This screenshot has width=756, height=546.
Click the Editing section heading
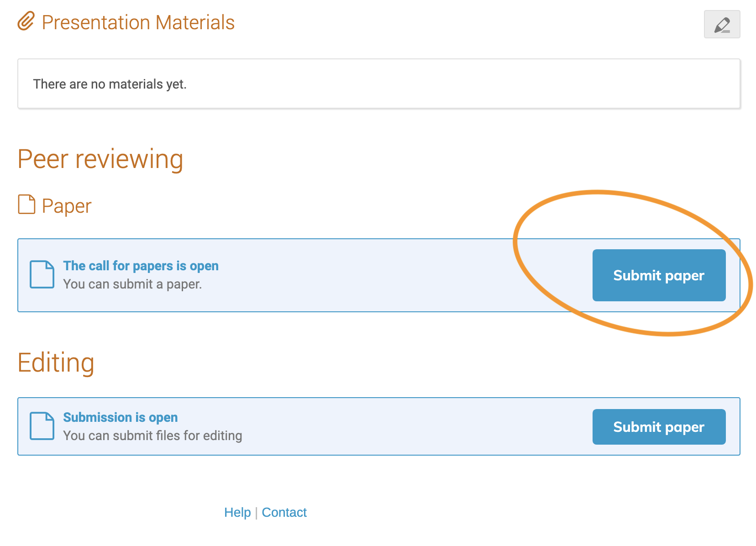coord(56,363)
